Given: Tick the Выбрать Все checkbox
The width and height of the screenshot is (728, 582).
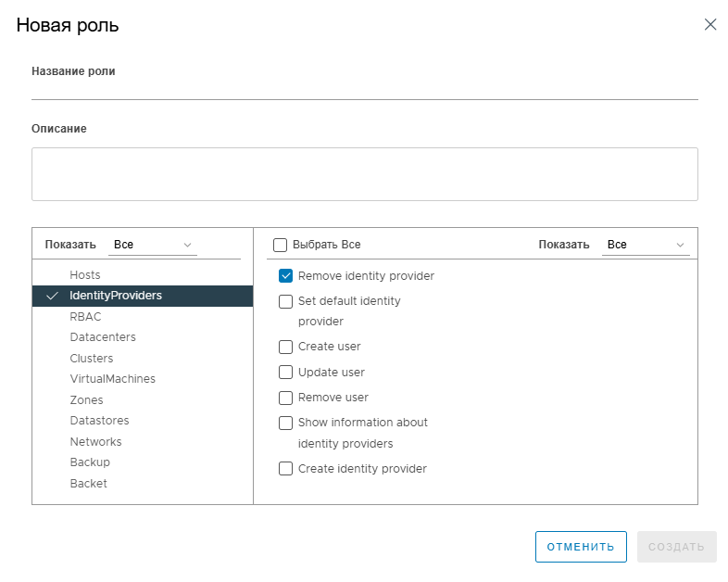Looking at the screenshot, I should click(280, 245).
